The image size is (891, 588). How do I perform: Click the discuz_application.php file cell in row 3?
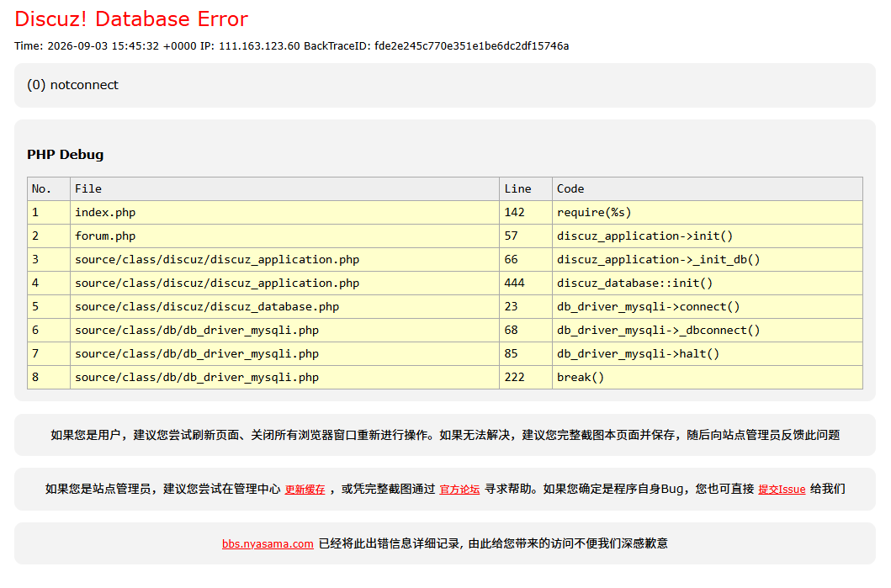coord(284,260)
